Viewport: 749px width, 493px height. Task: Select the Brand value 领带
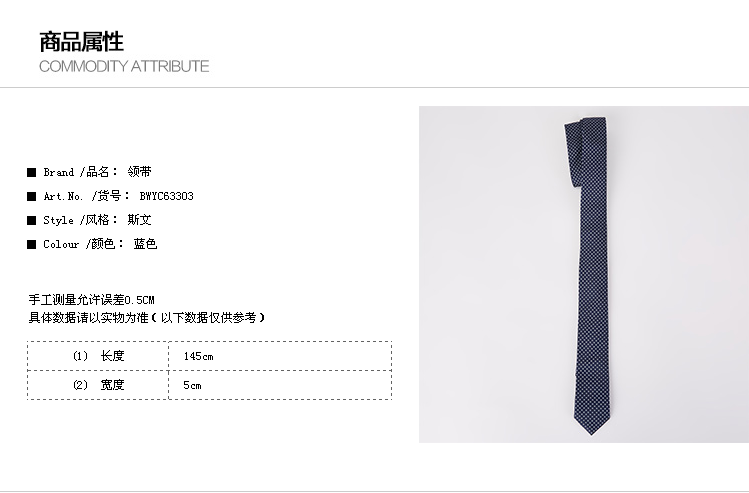[x=139, y=172]
